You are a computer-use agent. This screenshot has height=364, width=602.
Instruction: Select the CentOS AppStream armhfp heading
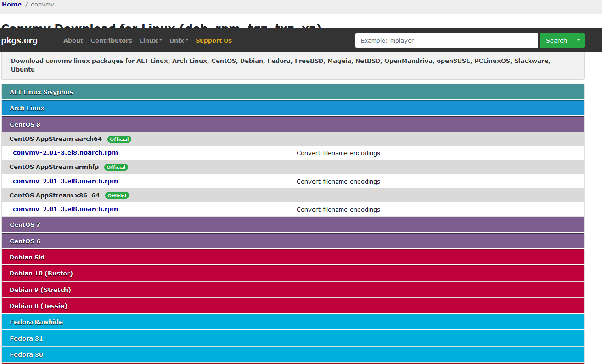pos(54,167)
